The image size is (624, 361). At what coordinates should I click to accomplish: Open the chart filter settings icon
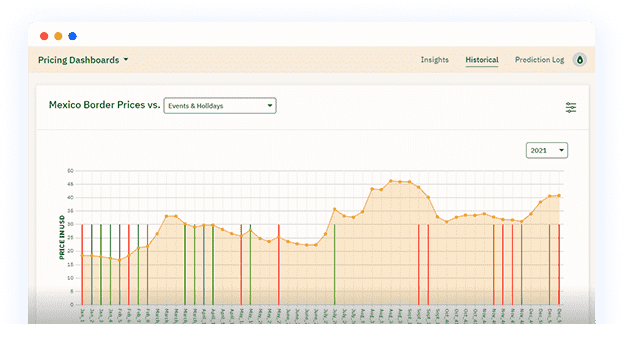coord(571,107)
